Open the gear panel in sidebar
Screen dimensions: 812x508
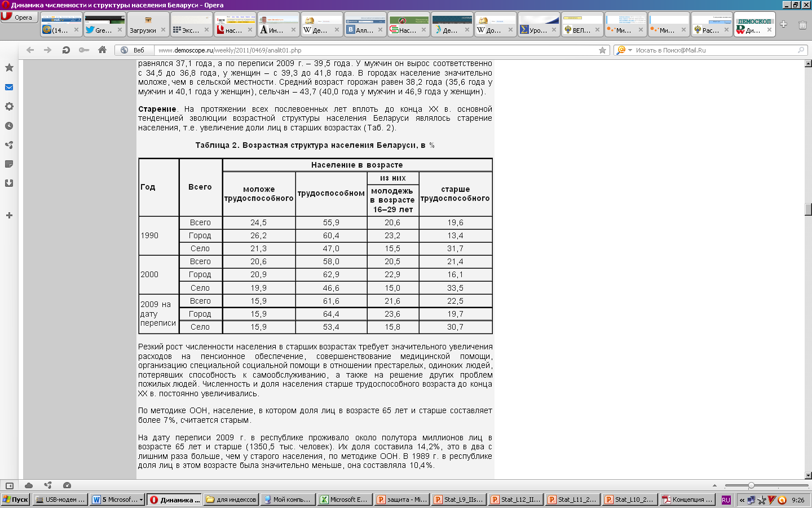pos(9,106)
